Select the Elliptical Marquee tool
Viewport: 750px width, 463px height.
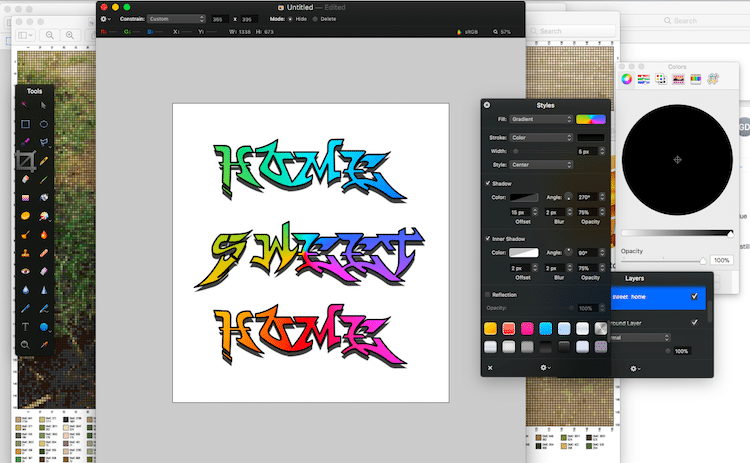[45, 124]
